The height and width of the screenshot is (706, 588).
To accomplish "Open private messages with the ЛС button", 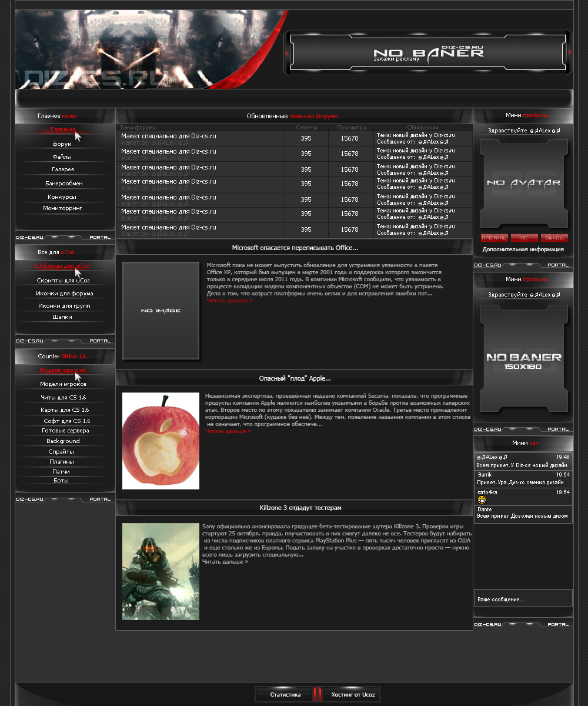I will point(524,238).
